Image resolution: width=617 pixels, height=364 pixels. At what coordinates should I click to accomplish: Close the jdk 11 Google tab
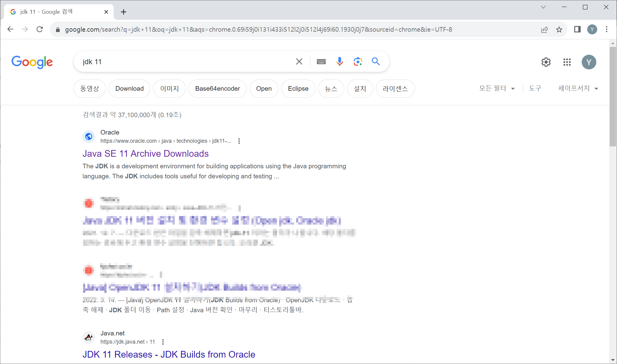click(106, 12)
